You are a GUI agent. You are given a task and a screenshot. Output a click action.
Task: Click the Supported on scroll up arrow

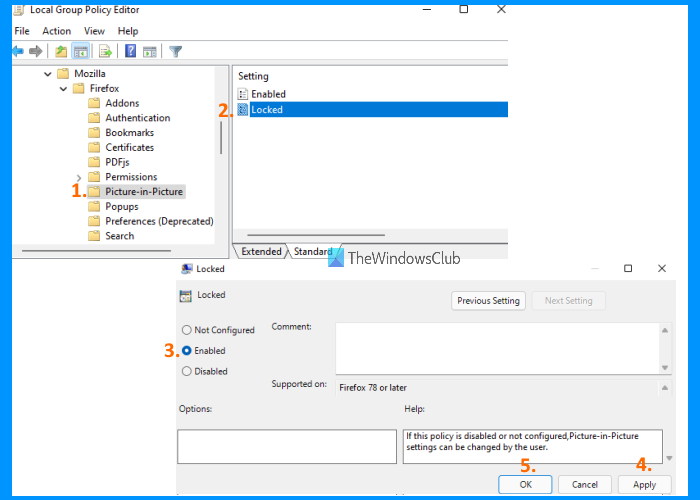point(665,388)
